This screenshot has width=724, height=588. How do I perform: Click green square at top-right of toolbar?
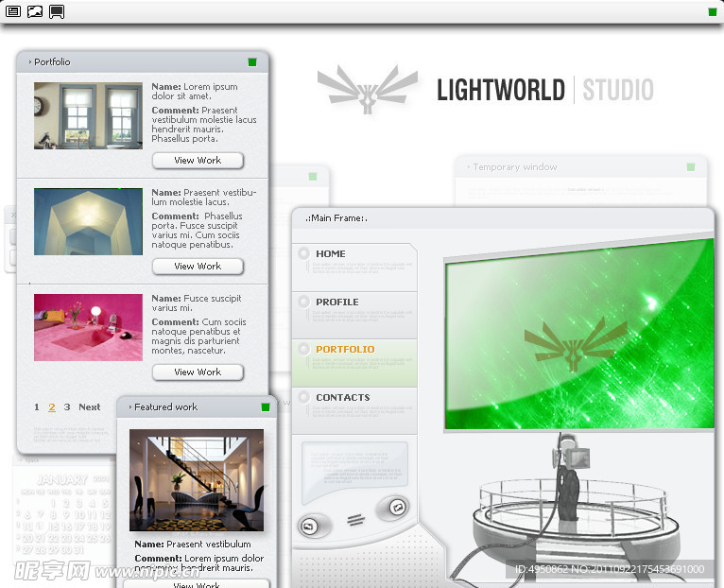click(712, 12)
